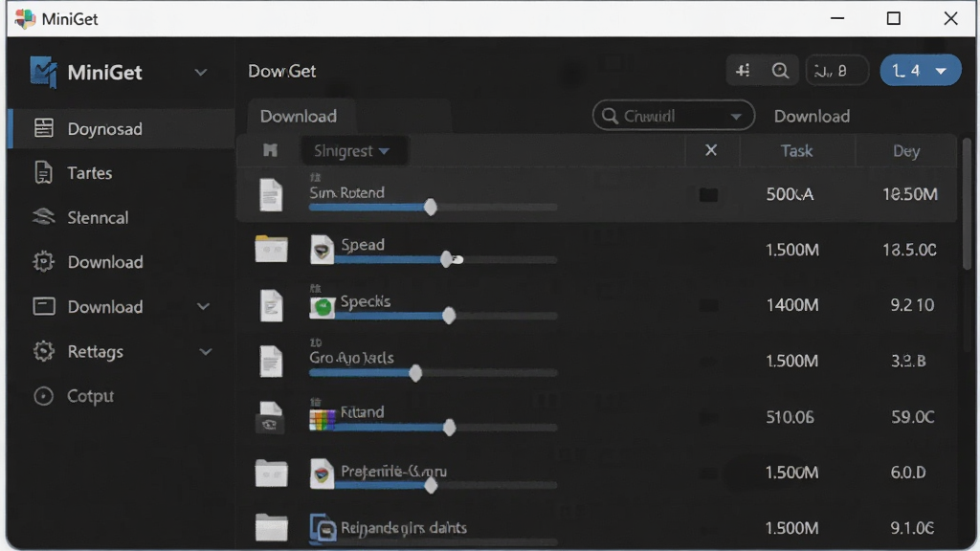This screenshot has width=980, height=551.
Task: Adjust the Gro Ajo progress slider
Action: tap(415, 374)
